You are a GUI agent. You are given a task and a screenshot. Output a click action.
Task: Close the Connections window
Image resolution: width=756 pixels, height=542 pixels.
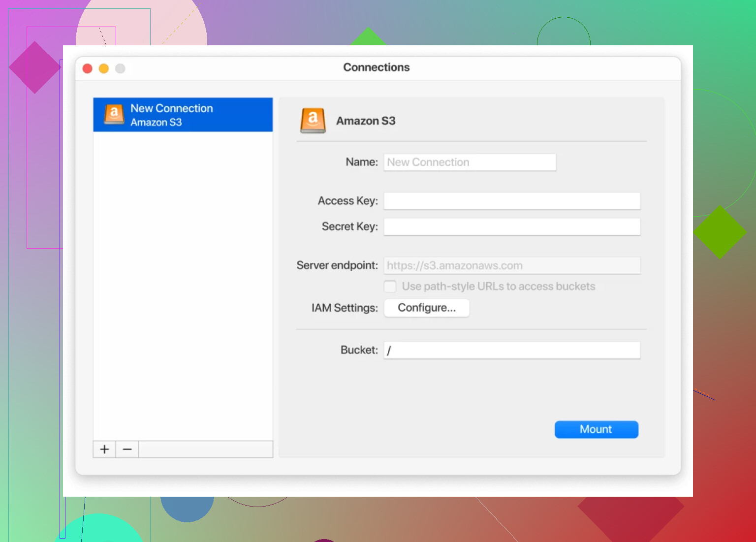[88, 68]
